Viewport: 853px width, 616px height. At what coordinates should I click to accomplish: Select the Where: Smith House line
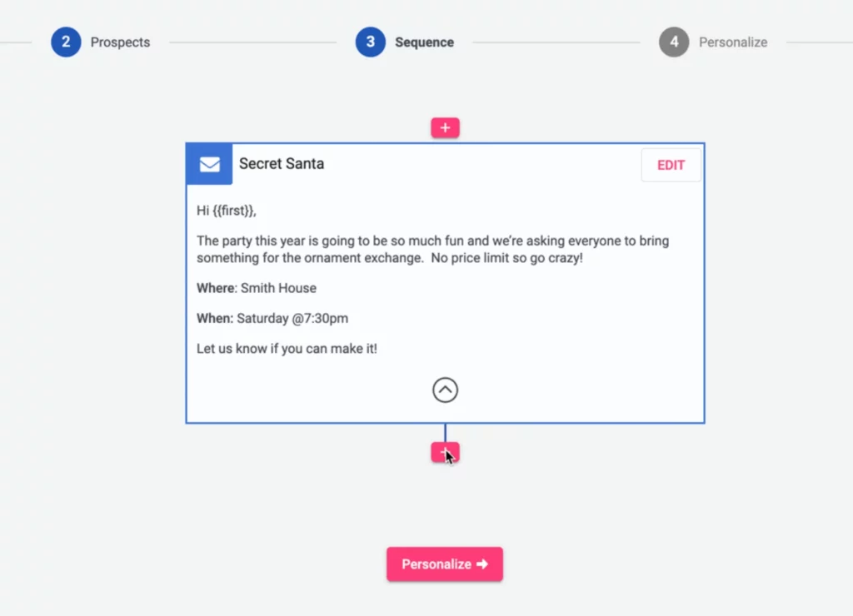coord(257,288)
